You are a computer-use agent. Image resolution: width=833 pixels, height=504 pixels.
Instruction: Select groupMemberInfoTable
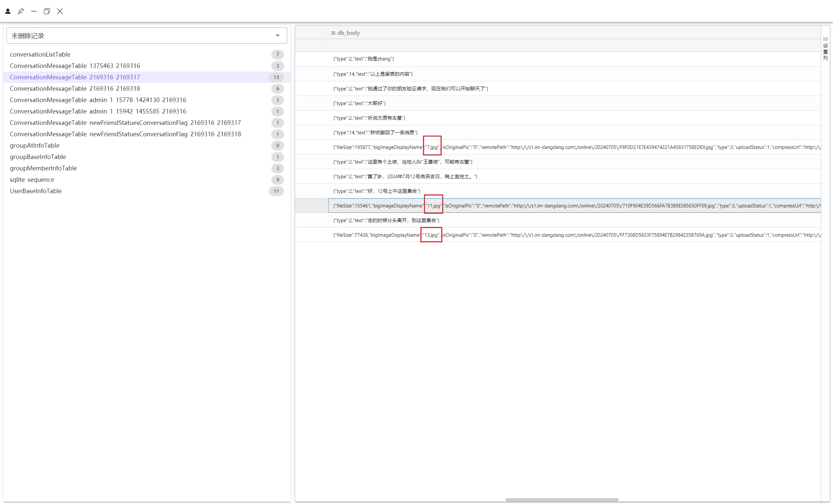147,168
